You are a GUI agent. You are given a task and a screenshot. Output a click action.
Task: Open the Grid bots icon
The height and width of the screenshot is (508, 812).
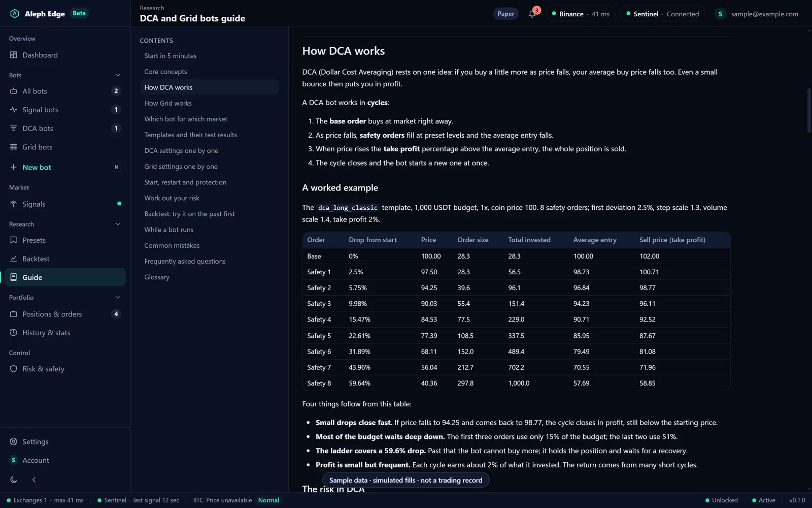click(x=14, y=147)
